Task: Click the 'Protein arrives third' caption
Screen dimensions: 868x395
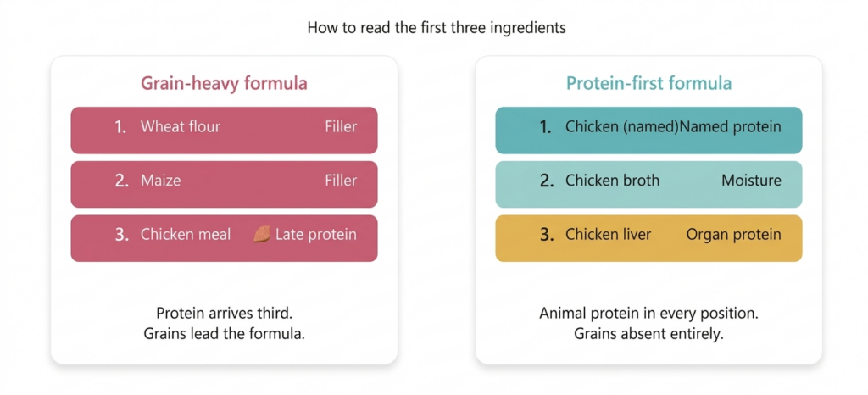Action: 224,314
